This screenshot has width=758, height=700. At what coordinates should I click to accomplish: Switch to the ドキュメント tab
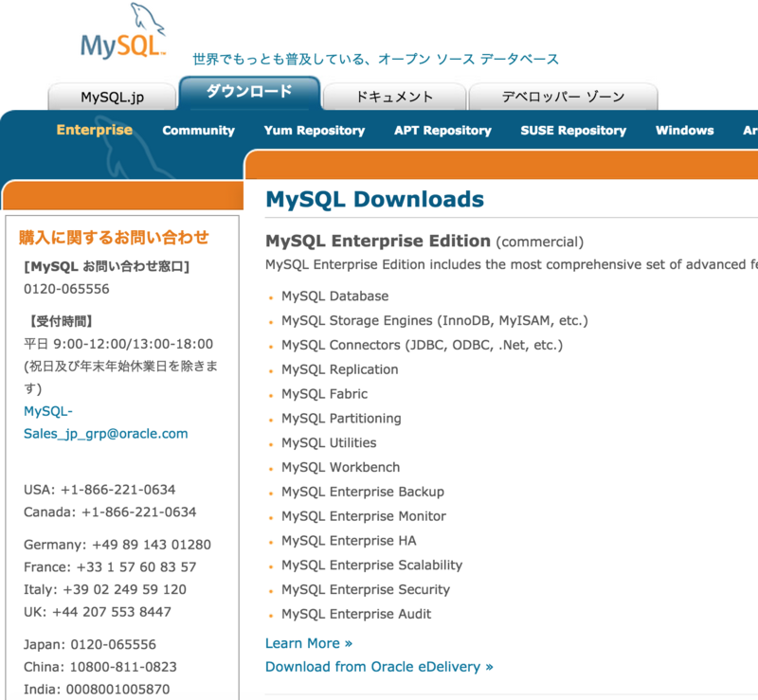tap(394, 97)
